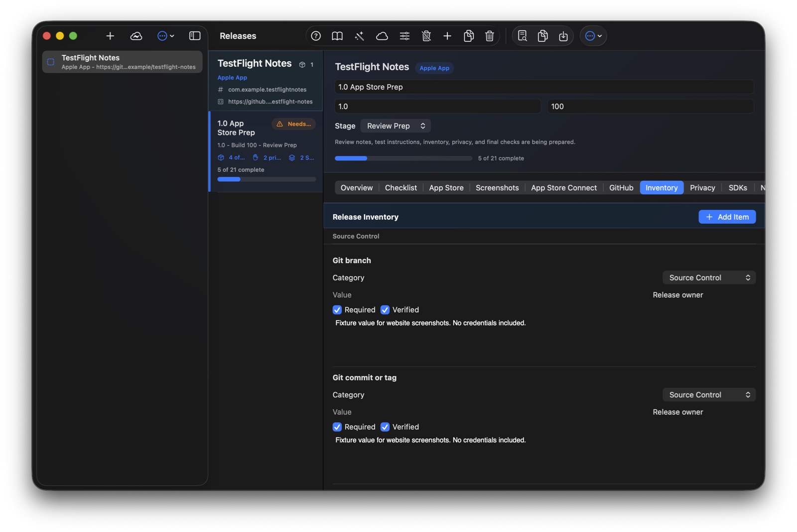The height and width of the screenshot is (532, 797).
Task: Toggle Verified checkbox for Git commit or tag
Action: coord(385,427)
